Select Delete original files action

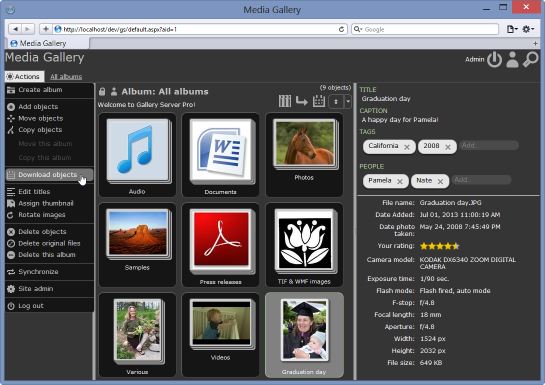49,243
